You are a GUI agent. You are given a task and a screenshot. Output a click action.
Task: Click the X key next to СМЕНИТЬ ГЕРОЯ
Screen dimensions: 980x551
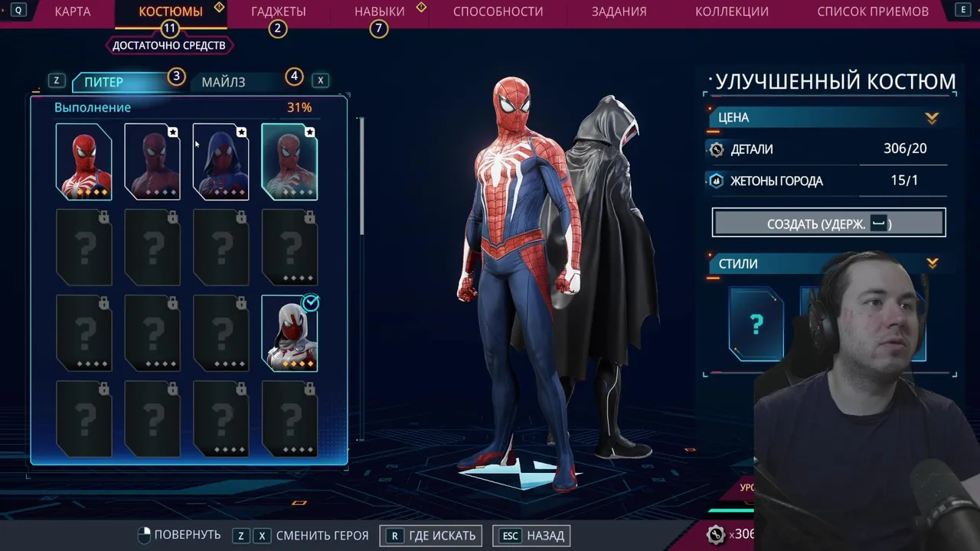pos(262,536)
